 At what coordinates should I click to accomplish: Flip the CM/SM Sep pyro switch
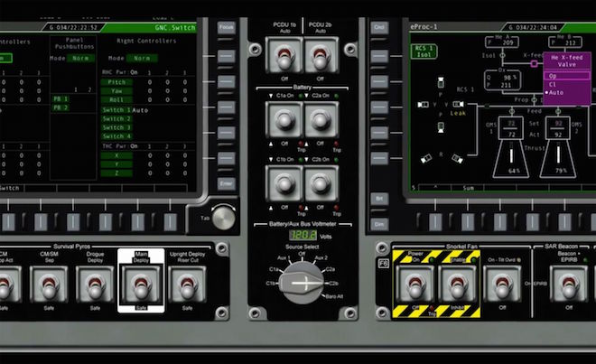pos(49,285)
